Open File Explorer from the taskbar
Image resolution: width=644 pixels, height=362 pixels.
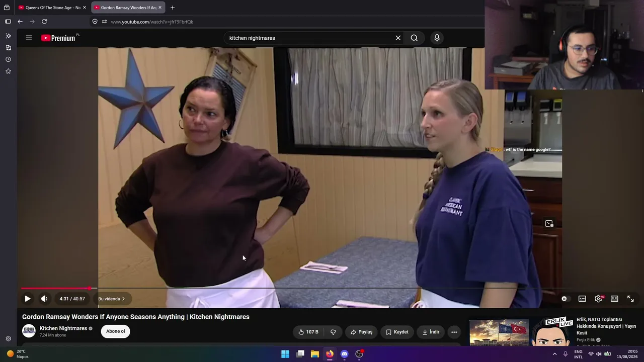(315, 354)
